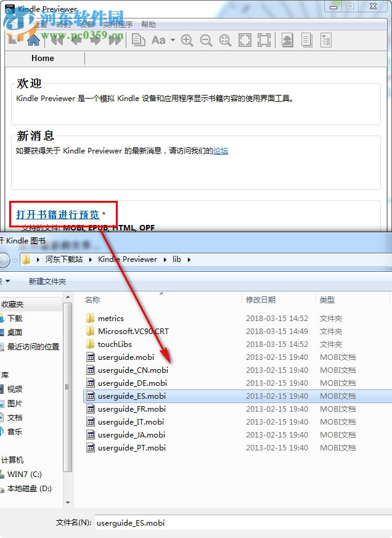Select userguide_JA.mobi file
The image size is (392, 538).
[131, 434]
